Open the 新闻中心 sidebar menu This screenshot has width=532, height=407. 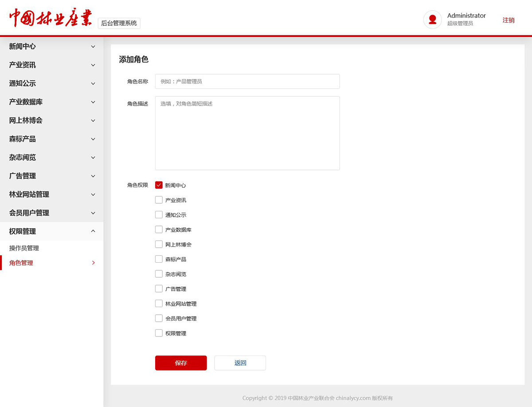pyautogui.click(x=52, y=47)
